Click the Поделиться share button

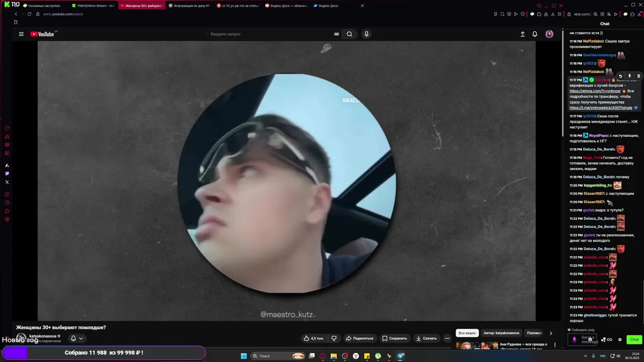(x=359, y=338)
